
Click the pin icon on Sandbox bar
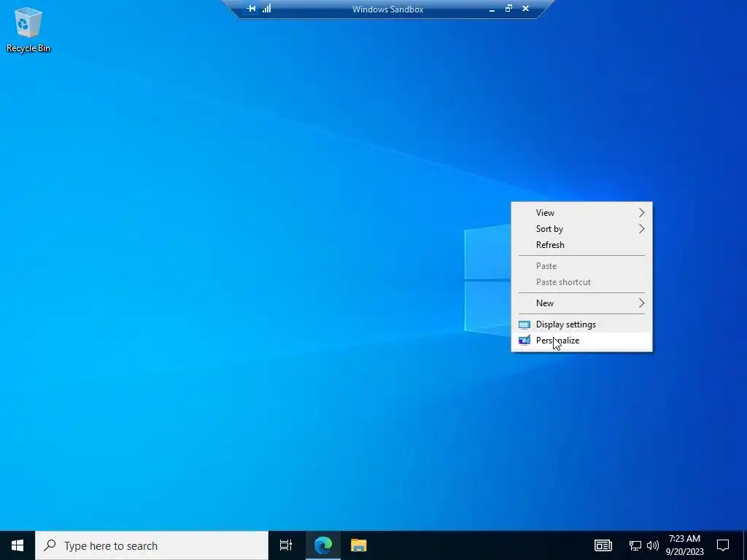[251, 9]
